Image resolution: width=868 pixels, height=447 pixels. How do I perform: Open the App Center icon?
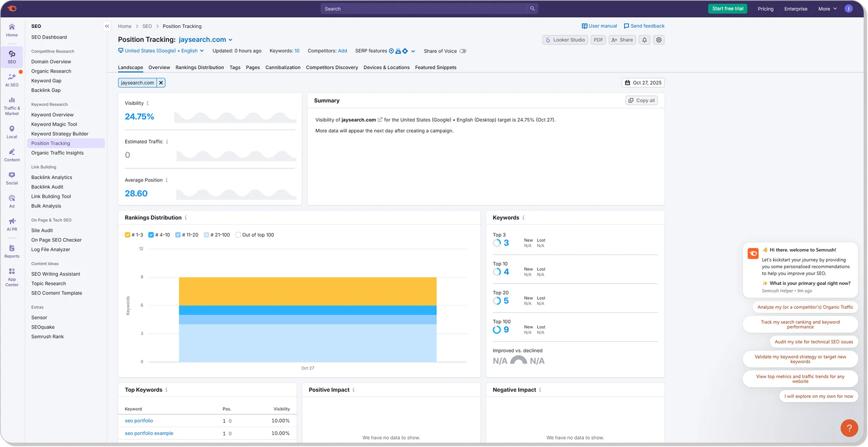(x=12, y=277)
